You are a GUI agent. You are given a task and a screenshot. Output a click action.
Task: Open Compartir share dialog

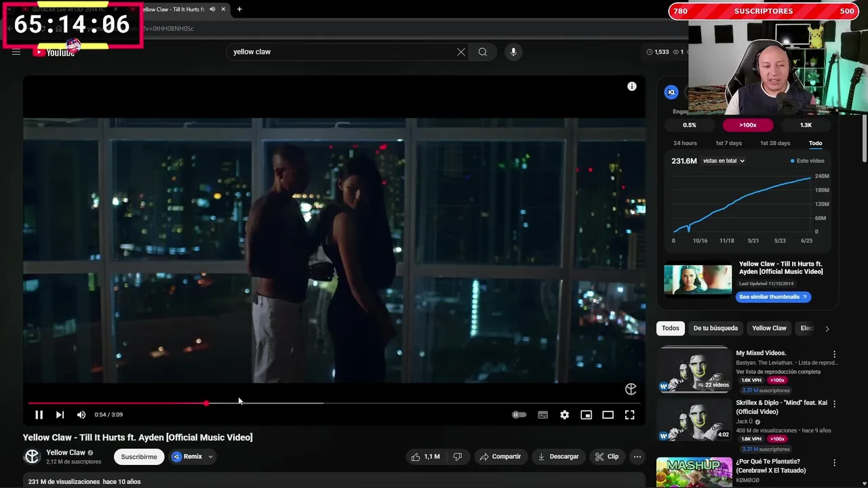click(x=500, y=457)
